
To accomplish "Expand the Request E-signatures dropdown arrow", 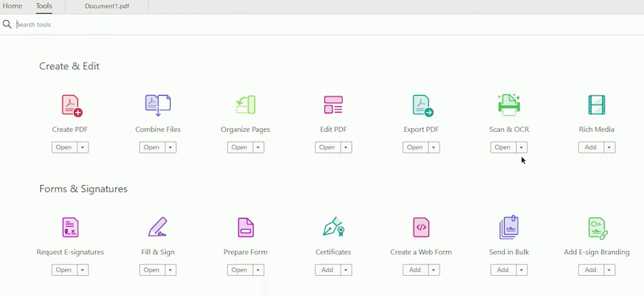I will tap(83, 270).
